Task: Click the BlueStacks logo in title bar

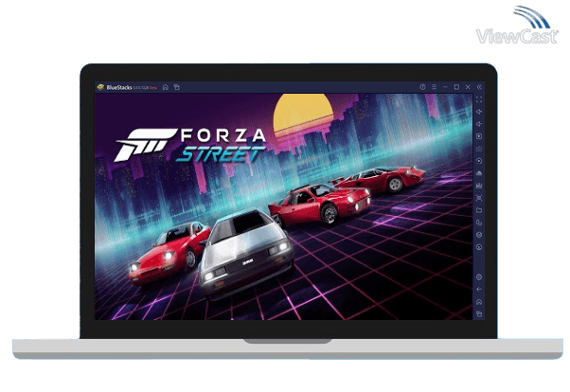Action: [x=100, y=87]
